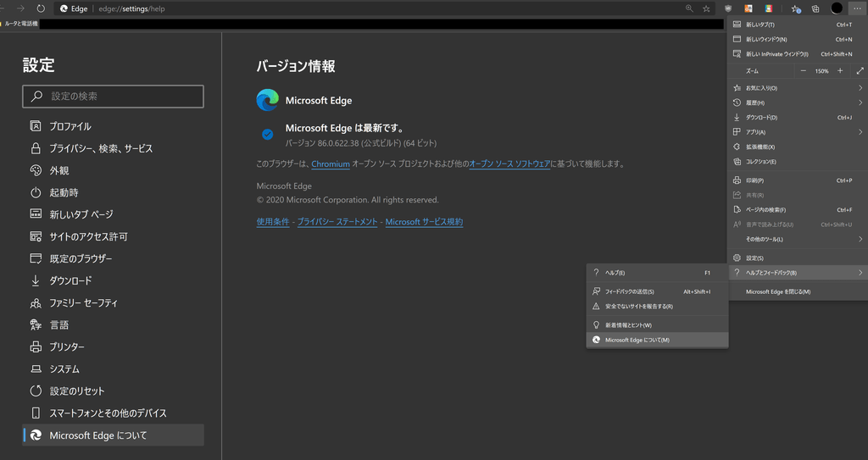Screen dimensions: 868x460
Task: Increase zoom with plus button
Action: (840, 71)
